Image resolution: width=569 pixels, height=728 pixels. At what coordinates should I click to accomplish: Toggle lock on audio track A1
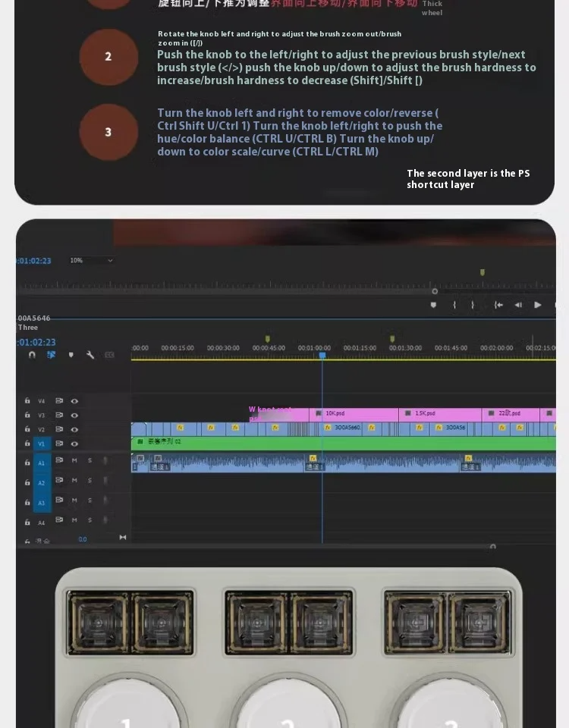(x=27, y=463)
